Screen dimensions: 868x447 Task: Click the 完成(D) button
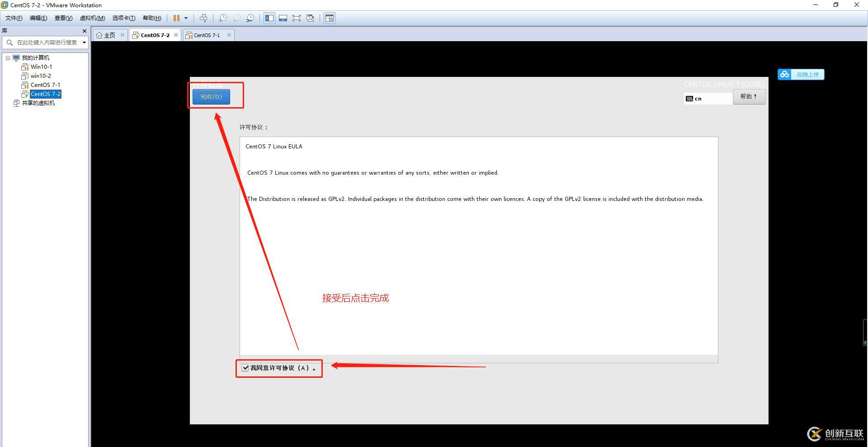[211, 97]
